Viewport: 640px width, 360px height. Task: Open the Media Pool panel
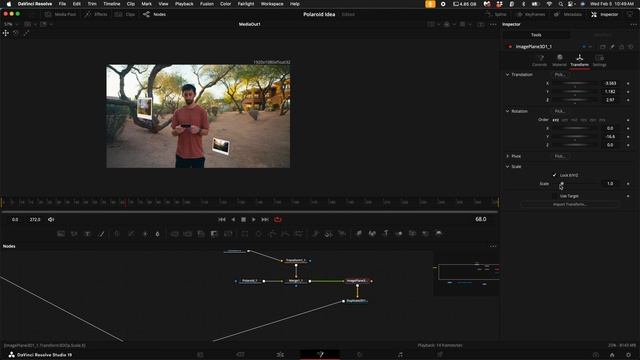tap(60, 14)
